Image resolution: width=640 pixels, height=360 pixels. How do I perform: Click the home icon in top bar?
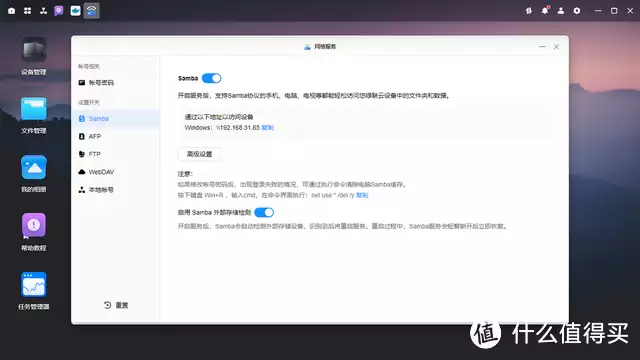coord(11,11)
